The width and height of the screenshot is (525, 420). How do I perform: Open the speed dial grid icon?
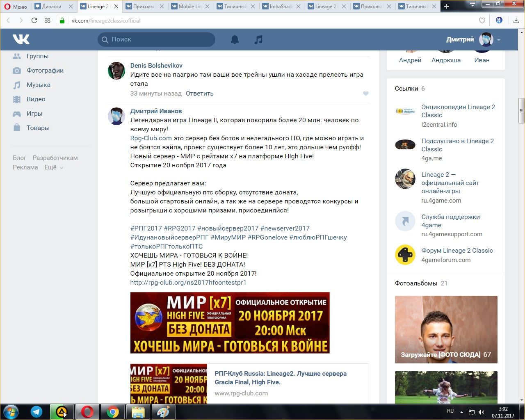tap(47, 21)
